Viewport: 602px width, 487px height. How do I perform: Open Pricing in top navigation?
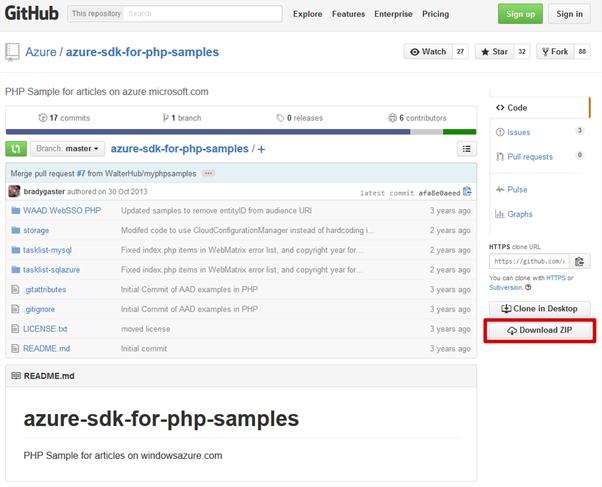[x=435, y=14]
